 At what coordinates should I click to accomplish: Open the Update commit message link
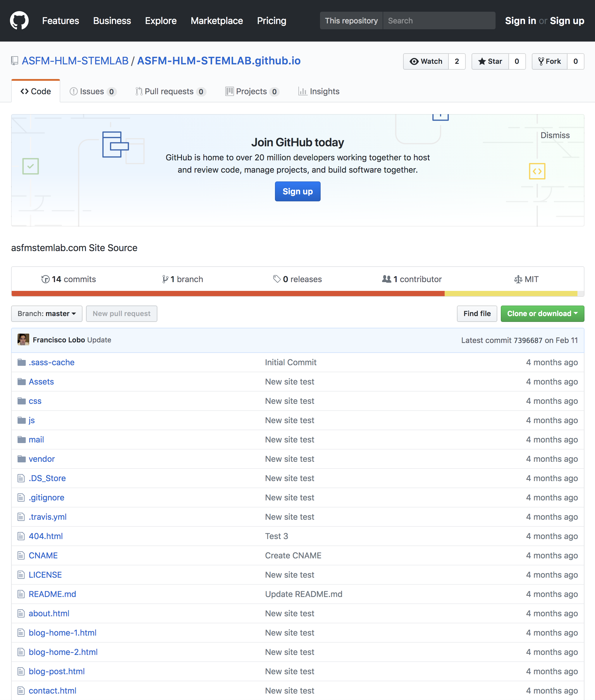coord(99,340)
